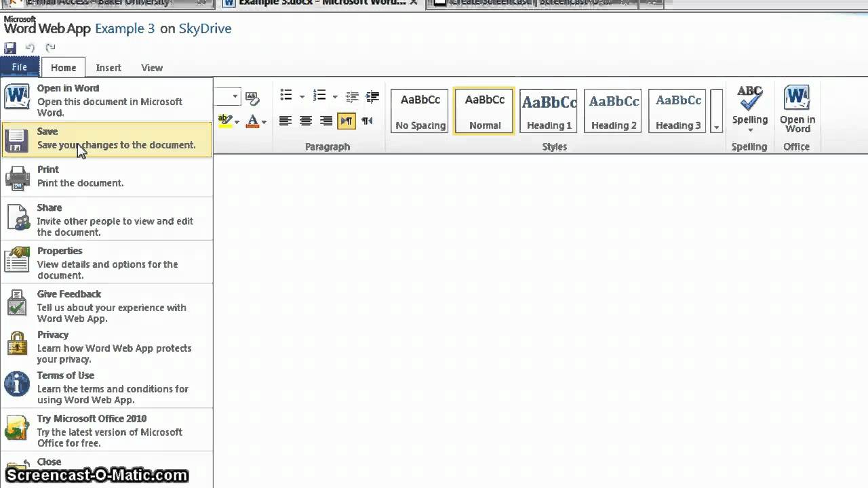868x488 pixels.
Task: Click the bullet list icon
Action: click(286, 96)
